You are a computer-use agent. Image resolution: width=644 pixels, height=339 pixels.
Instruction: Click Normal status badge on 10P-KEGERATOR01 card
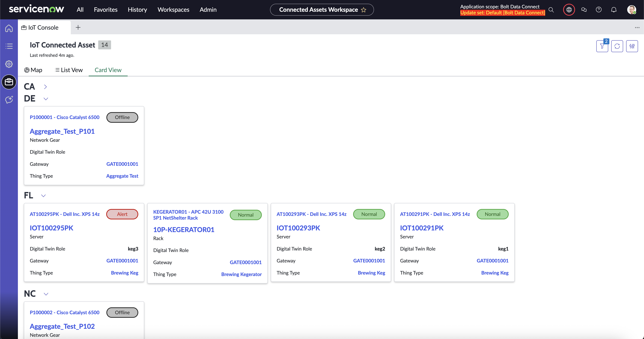pos(246,215)
